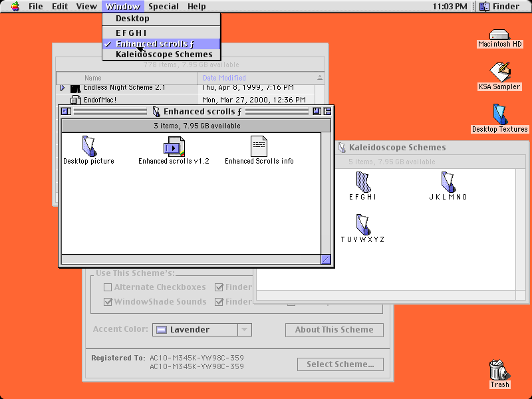Screen dimensions: 532x399
Task: Open the File menu
Action: pos(36,7)
